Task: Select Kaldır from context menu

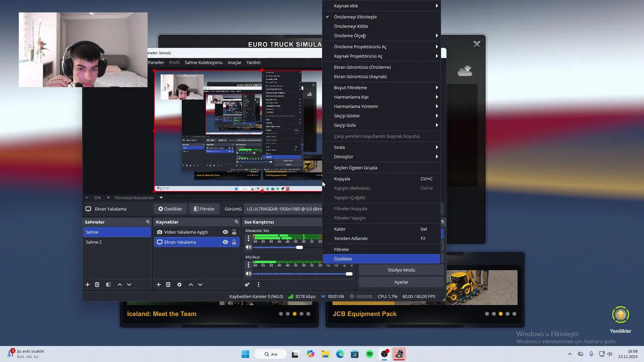Action: coord(382,229)
